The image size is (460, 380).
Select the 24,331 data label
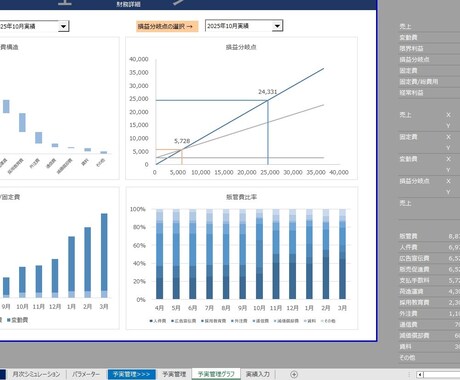click(x=268, y=92)
